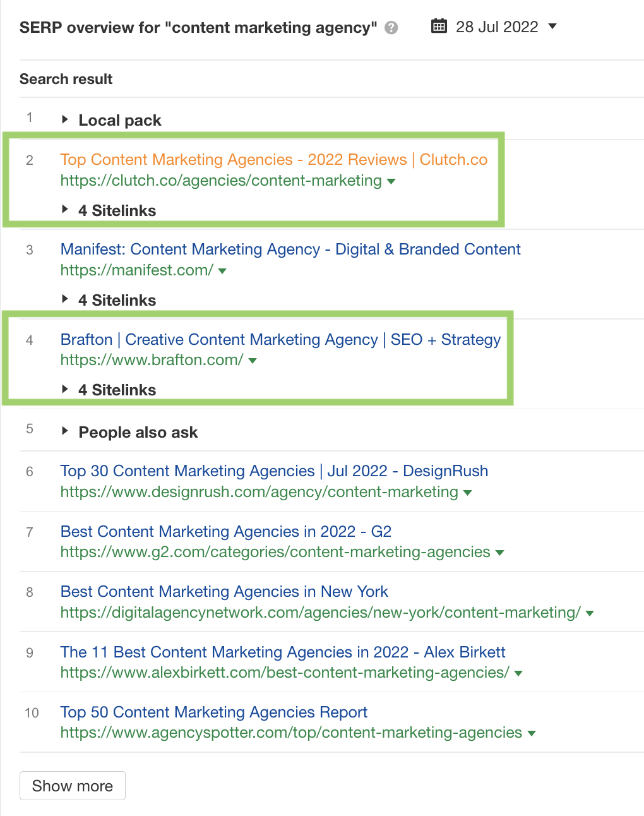Click the calendar icon beside date
The image size is (644, 816).
click(439, 27)
